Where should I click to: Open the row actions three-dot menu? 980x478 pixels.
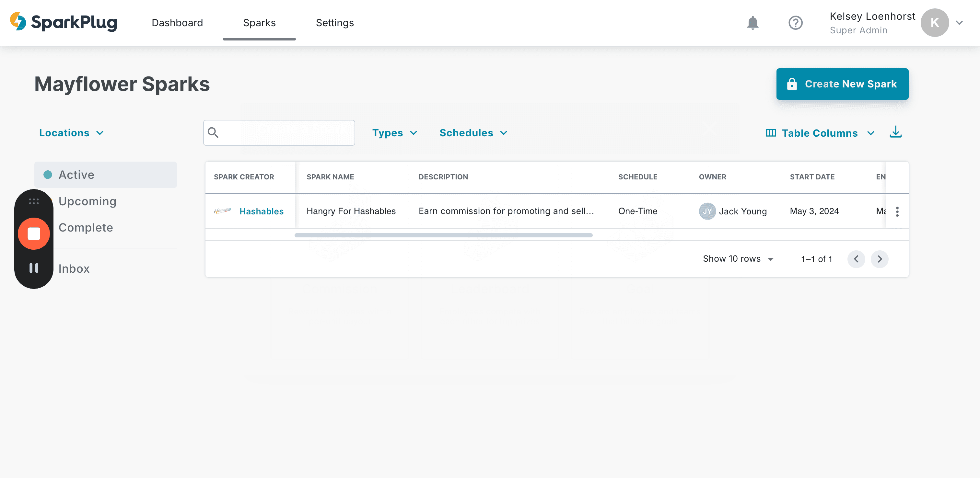click(x=897, y=211)
